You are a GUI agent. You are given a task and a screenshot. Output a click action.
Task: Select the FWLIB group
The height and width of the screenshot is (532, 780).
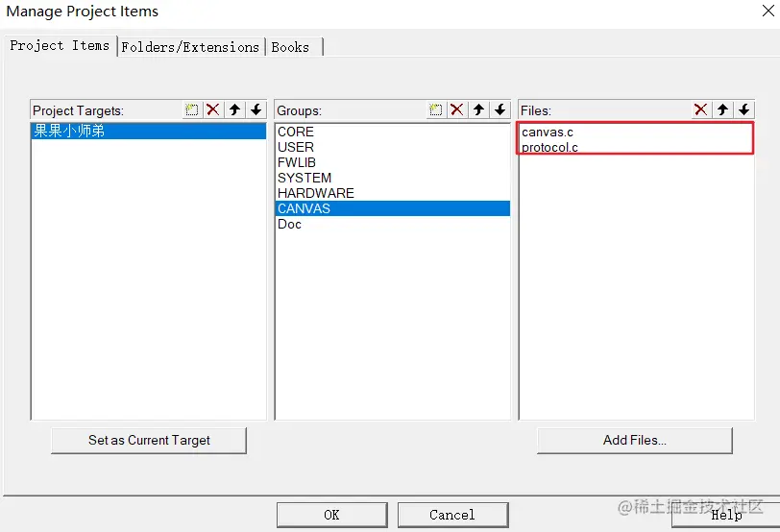click(x=392, y=162)
